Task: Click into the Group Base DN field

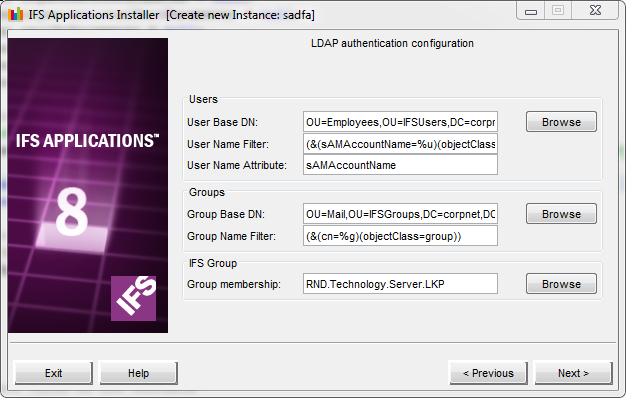Action: click(400, 214)
